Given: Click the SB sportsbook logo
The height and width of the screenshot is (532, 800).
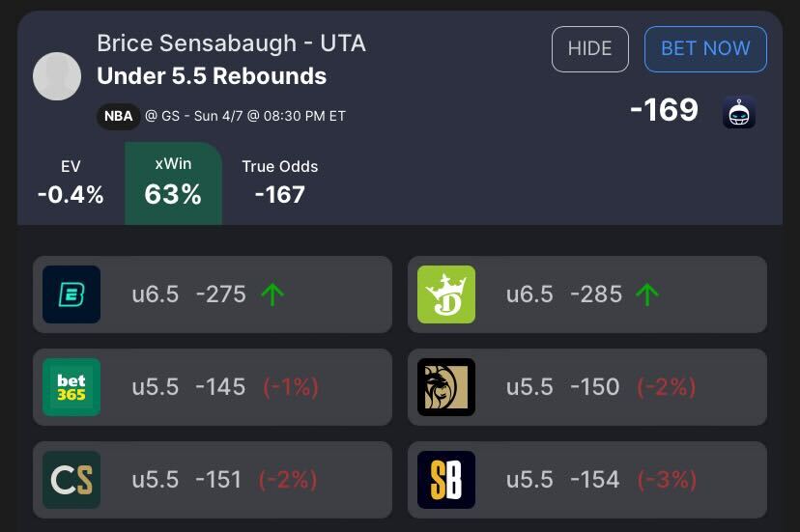Looking at the screenshot, I should 446,480.
